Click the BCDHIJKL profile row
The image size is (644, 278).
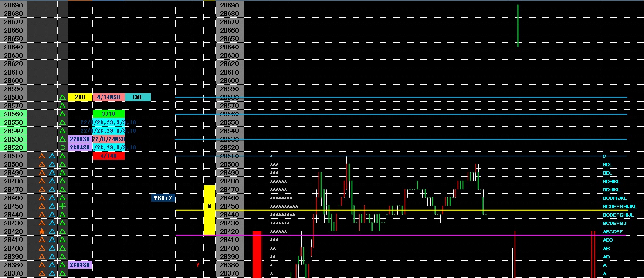(x=615, y=198)
